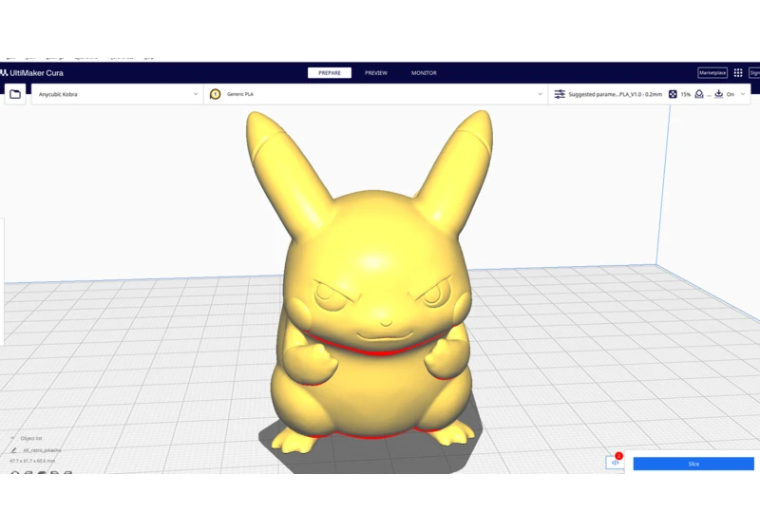This screenshot has height=532, width=760.
Task: Expand the print settings panel chevron
Action: (x=743, y=94)
